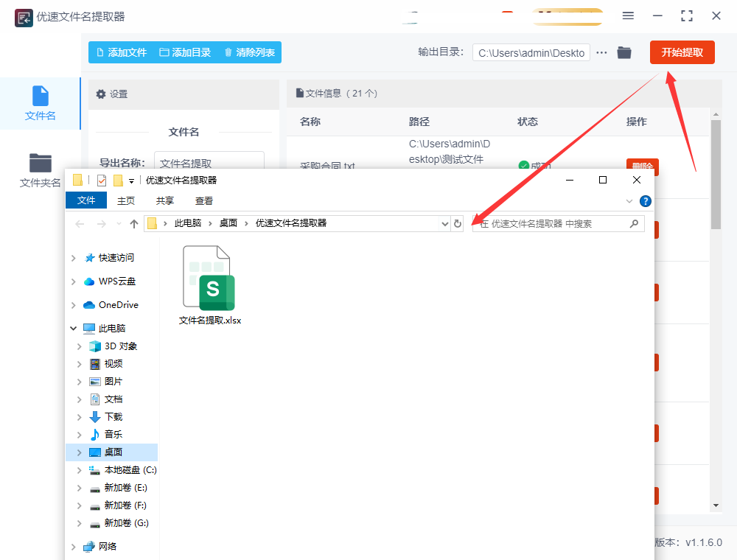Click the 开始提取 start button
Screen dimensions: 737x560
pyautogui.click(x=682, y=52)
